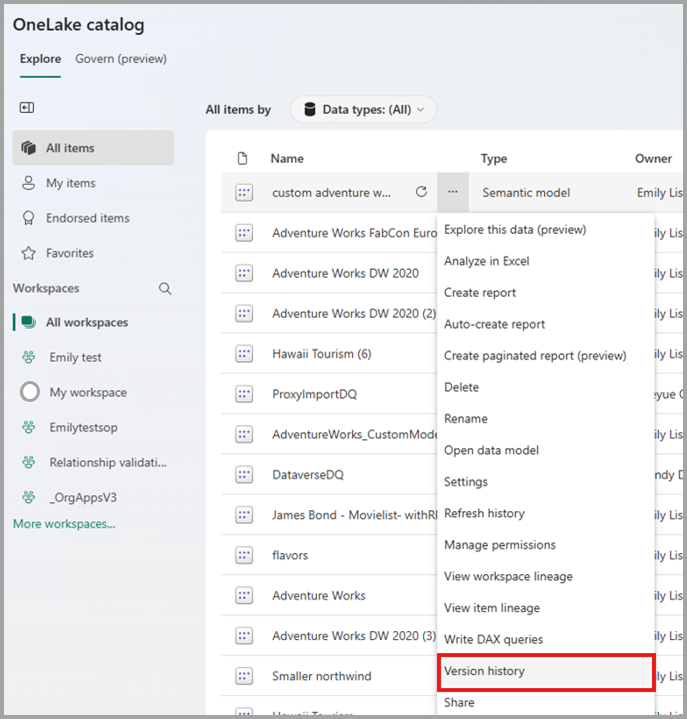687x719 pixels.
Task: Open the DataverseDQ item
Action: pos(308,475)
